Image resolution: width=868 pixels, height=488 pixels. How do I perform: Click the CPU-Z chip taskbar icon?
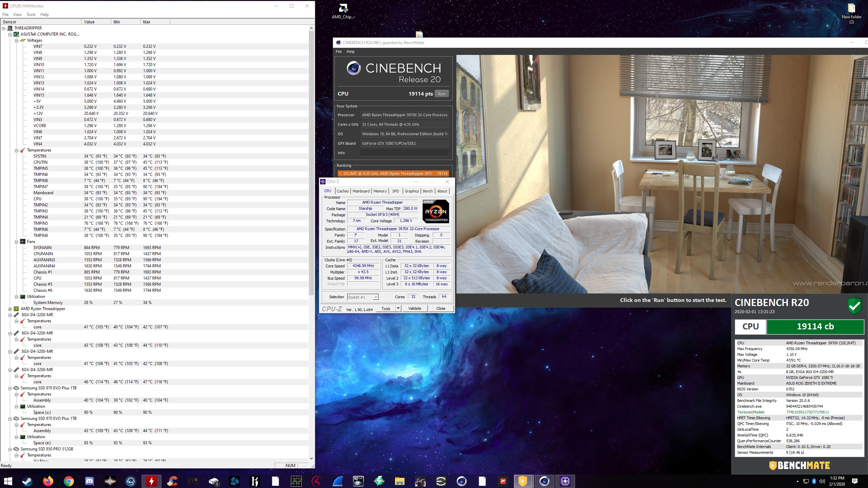coord(565,481)
